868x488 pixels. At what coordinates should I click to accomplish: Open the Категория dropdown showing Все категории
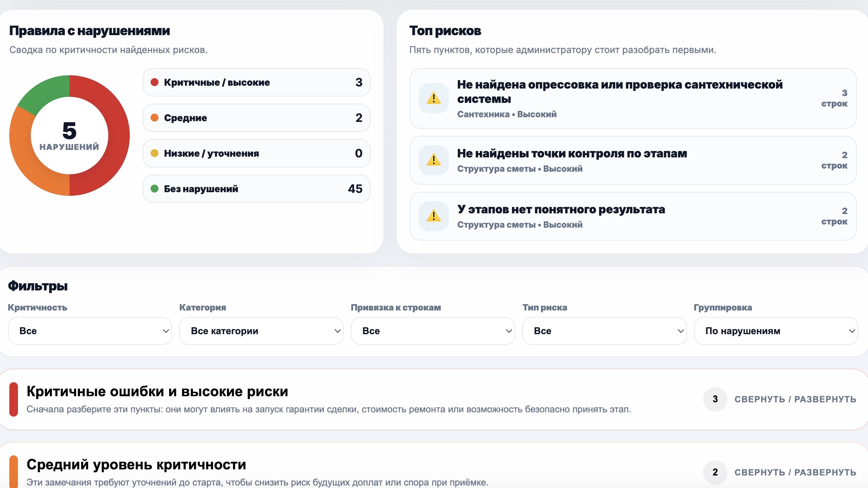click(x=261, y=331)
